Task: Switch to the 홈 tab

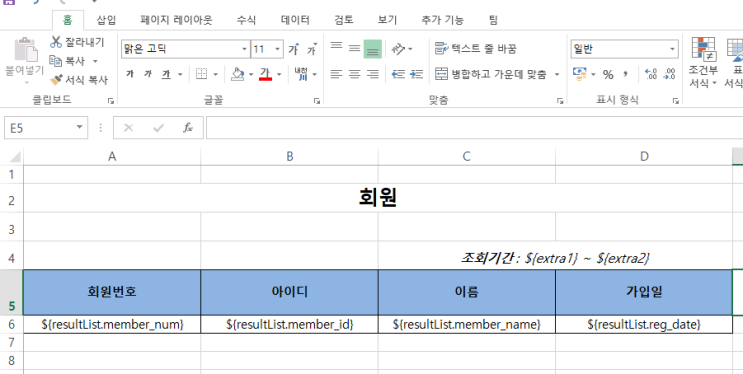Action: tap(68, 20)
